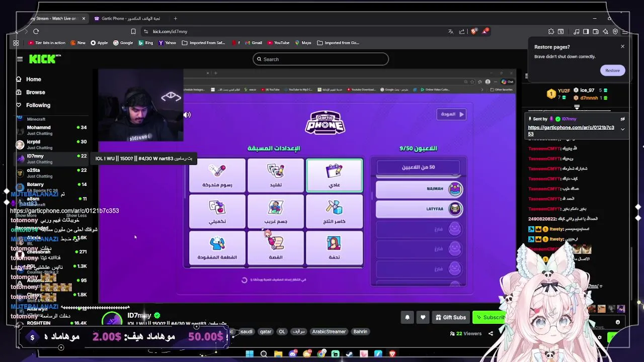This screenshot has height=362, width=644.
Task: Switch to the Gartic Phone browser tab
Action: [131, 19]
